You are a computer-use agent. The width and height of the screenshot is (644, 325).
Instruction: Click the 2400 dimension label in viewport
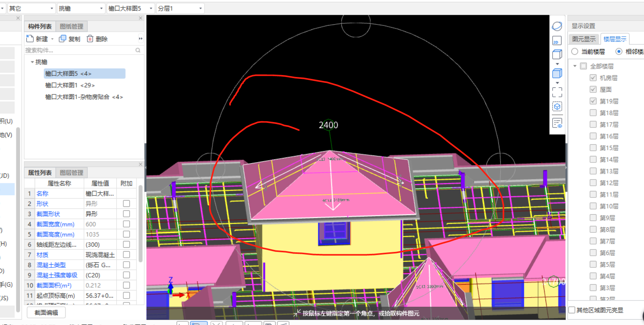click(x=328, y=125)
